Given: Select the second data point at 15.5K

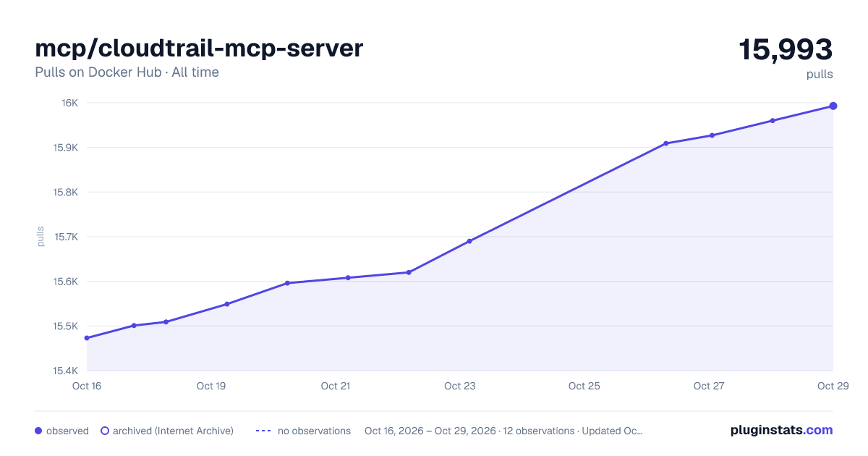Looking at the screenshot, I should [x=134, y=326].
